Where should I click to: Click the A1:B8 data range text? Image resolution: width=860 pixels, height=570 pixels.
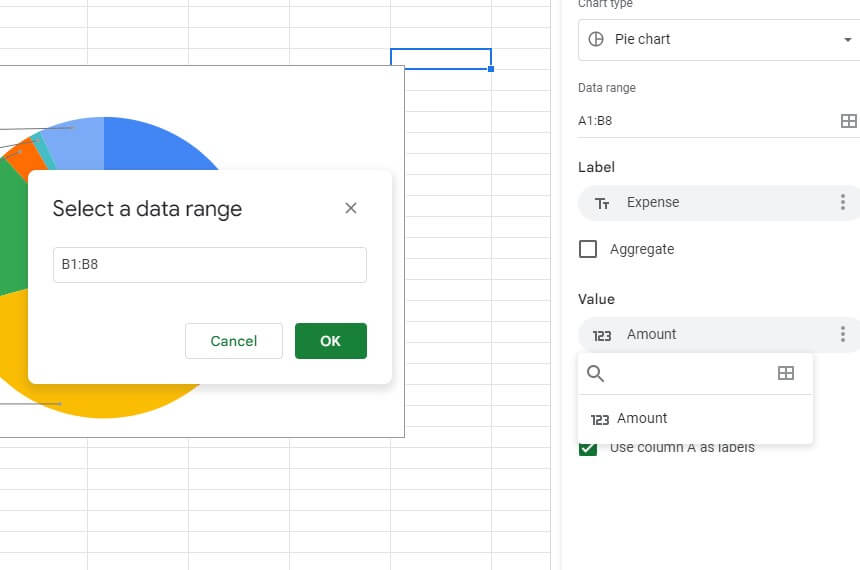[x=595, y=121]
